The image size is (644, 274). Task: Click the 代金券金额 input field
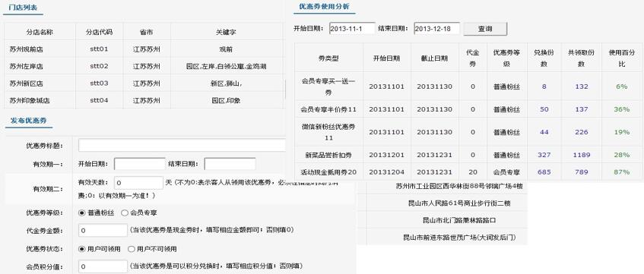[103, 231]
